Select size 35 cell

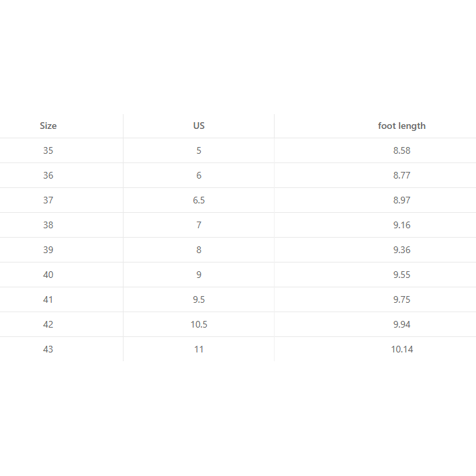click(x=48, y=151)
